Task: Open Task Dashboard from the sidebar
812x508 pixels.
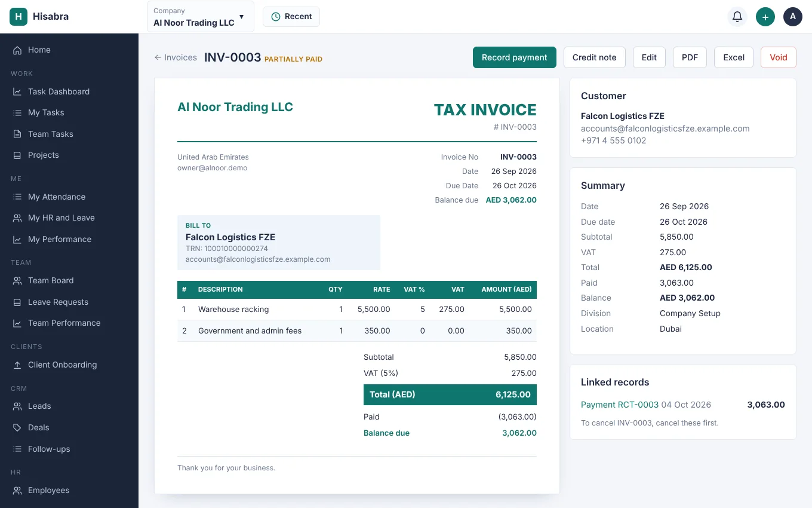Action: click(69, 92)
